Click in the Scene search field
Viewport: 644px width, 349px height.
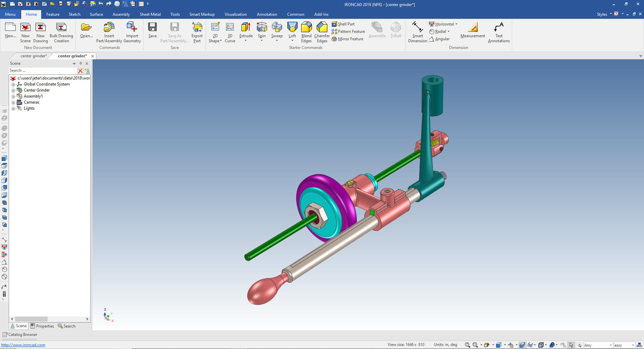[43, 71]
